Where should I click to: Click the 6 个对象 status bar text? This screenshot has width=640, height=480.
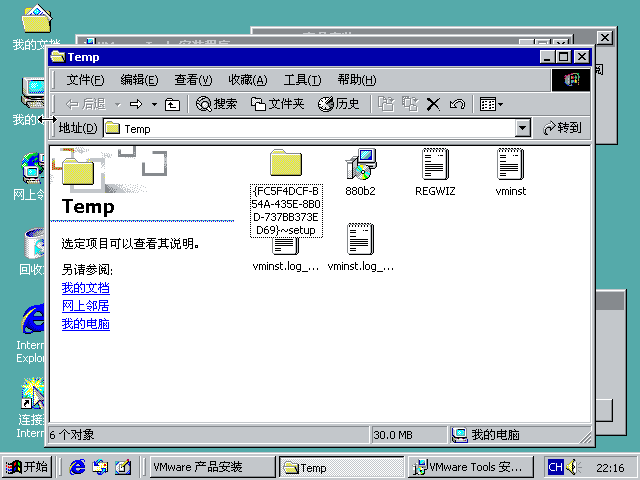pos(72,435)
